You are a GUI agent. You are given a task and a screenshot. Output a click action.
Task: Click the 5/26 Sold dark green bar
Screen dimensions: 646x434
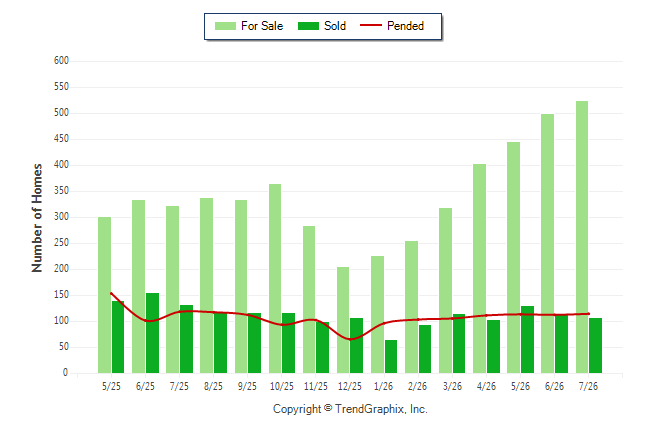pyautogui.click(x=527, y=340)
